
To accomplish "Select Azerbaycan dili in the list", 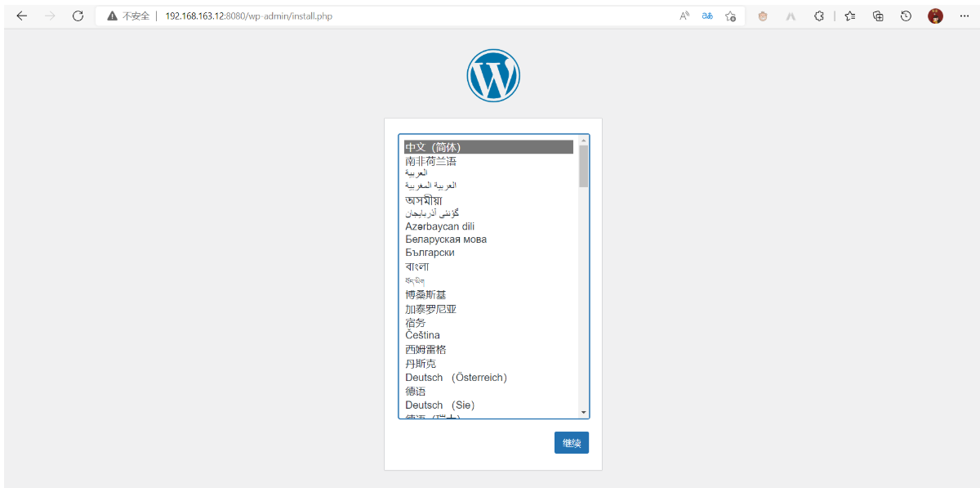I will tap(442, 226).
